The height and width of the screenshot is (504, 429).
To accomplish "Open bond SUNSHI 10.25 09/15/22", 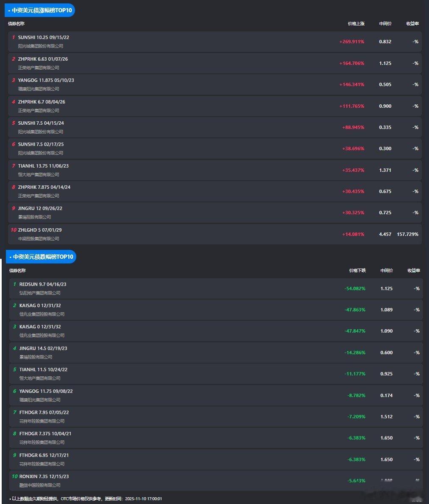I will coord(44,37).
